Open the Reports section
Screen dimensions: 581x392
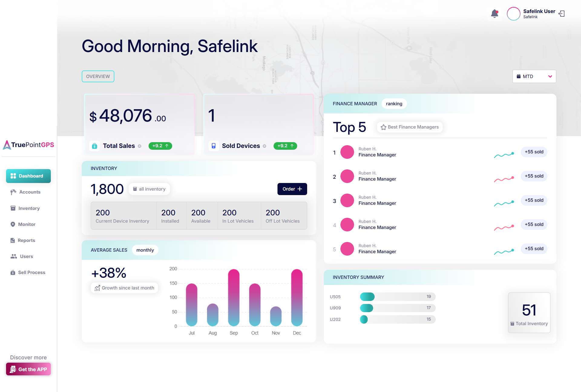tap(26, 240)
